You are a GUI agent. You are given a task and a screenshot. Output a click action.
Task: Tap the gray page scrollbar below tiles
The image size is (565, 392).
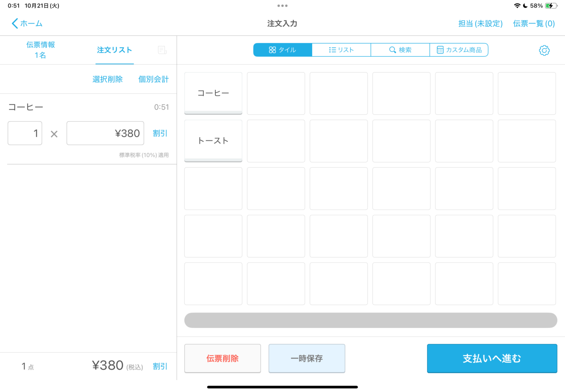[371, 320]
